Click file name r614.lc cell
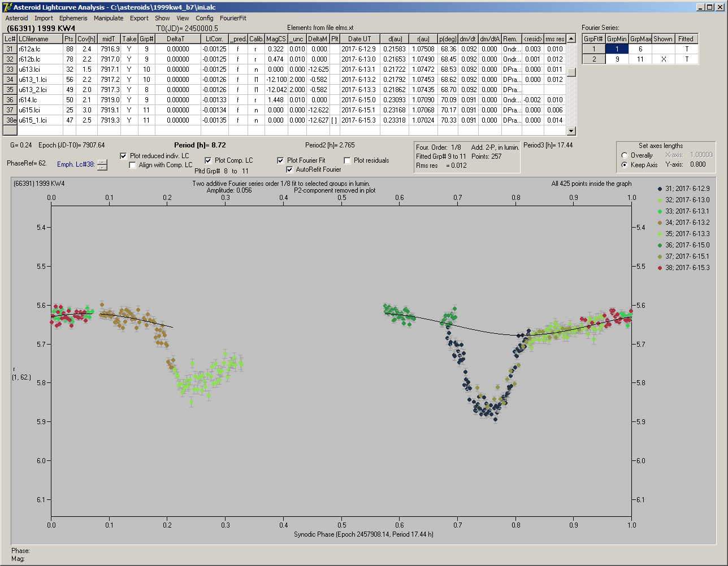This screenshot has height=566, width=728. [40, 100]
